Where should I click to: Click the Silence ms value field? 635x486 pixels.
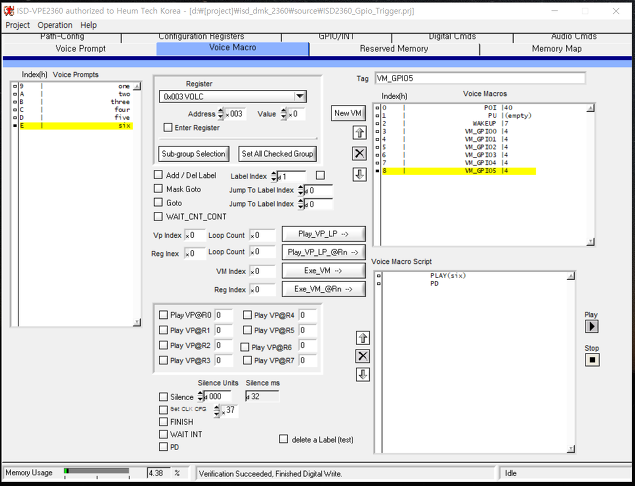coord(262,396)
